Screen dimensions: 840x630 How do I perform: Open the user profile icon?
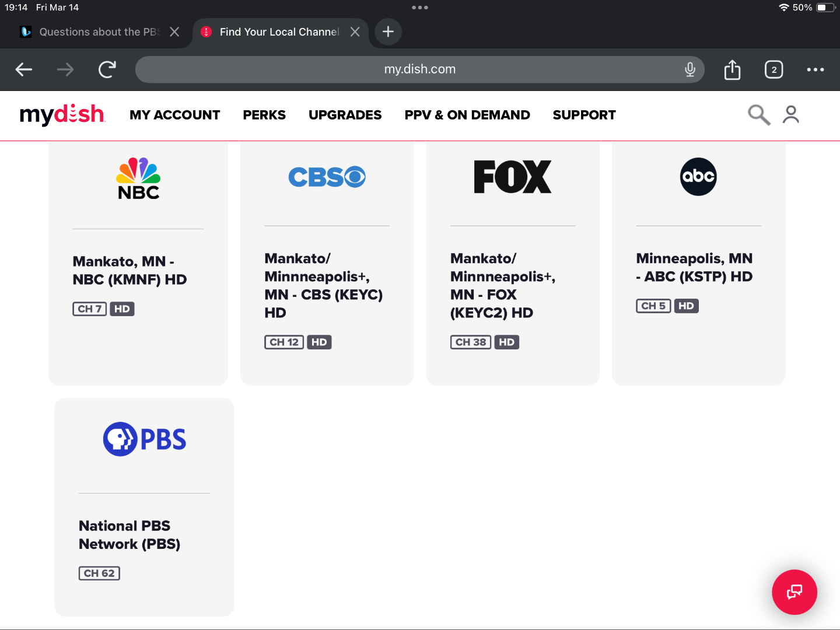click(x=791, y=115)
